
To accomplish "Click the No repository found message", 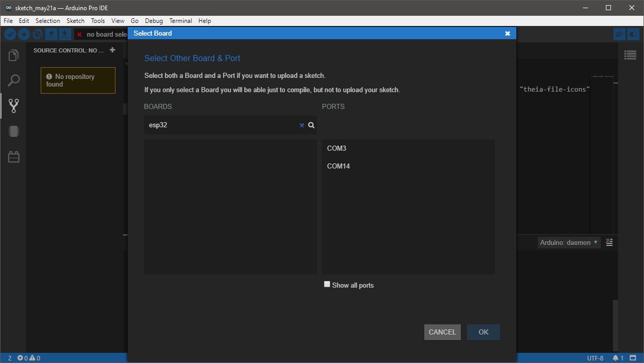I will [x=78, y=80].
